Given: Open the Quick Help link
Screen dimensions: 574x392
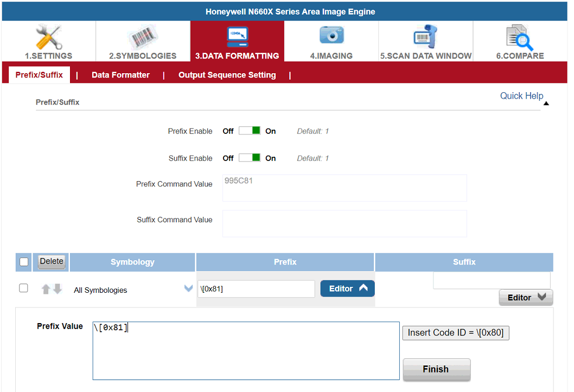Looking at the screenshot, I should (x=522, y=96).
